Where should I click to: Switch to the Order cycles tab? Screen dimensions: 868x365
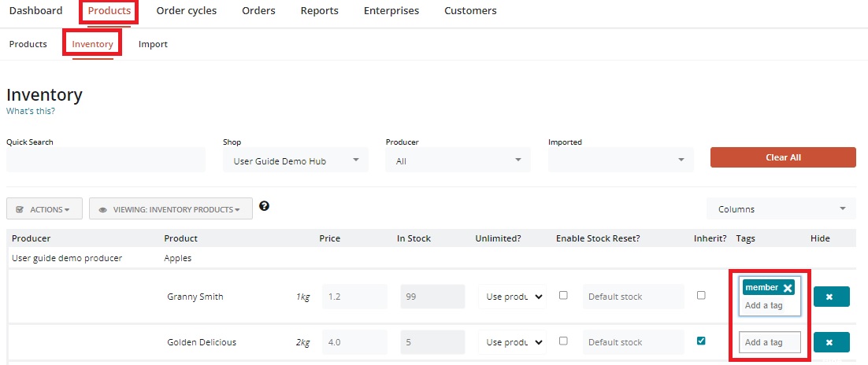(186, 11)
